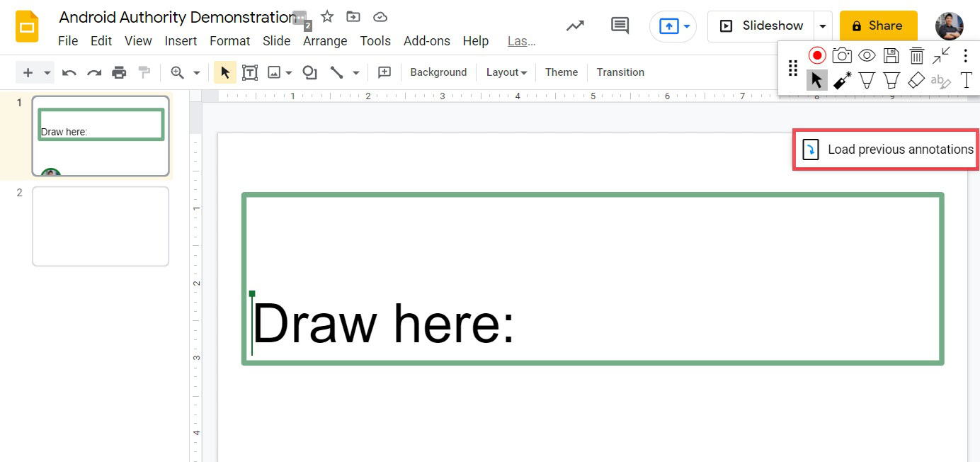Click the print icon in toolbar

click(x=119, y=72)
